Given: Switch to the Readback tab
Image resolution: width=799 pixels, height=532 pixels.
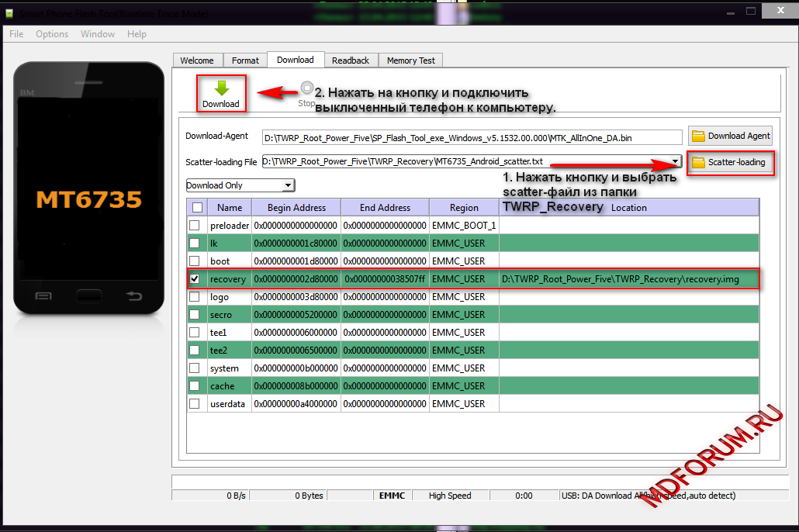Looking at the screenshot, I should (x=351, y=60).
